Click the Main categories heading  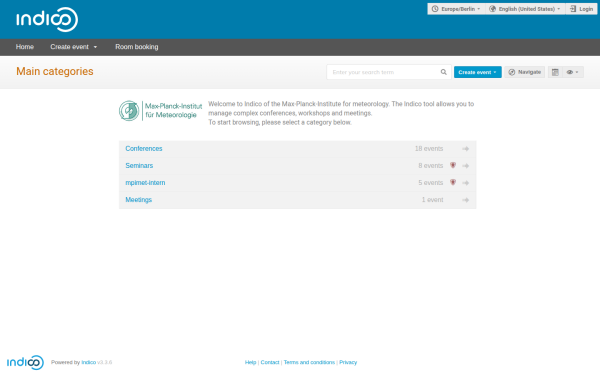click(55, 72)
